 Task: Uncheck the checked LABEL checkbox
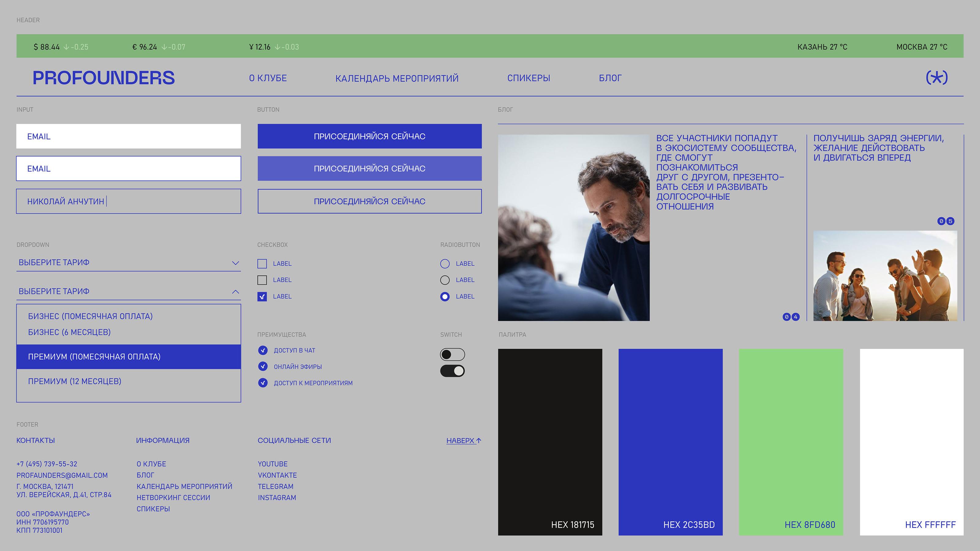pyautogui.click(x=262, y=297)
